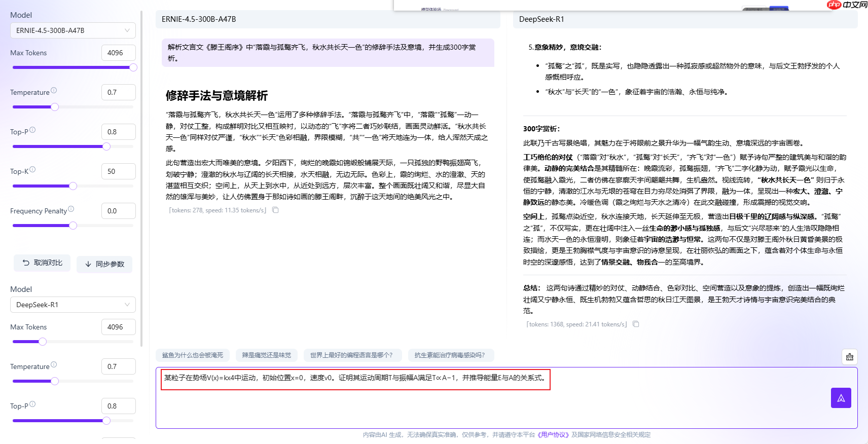868x444 pixels.
Task: Click info icon next to first Temperature
Action: click(54, 90)
